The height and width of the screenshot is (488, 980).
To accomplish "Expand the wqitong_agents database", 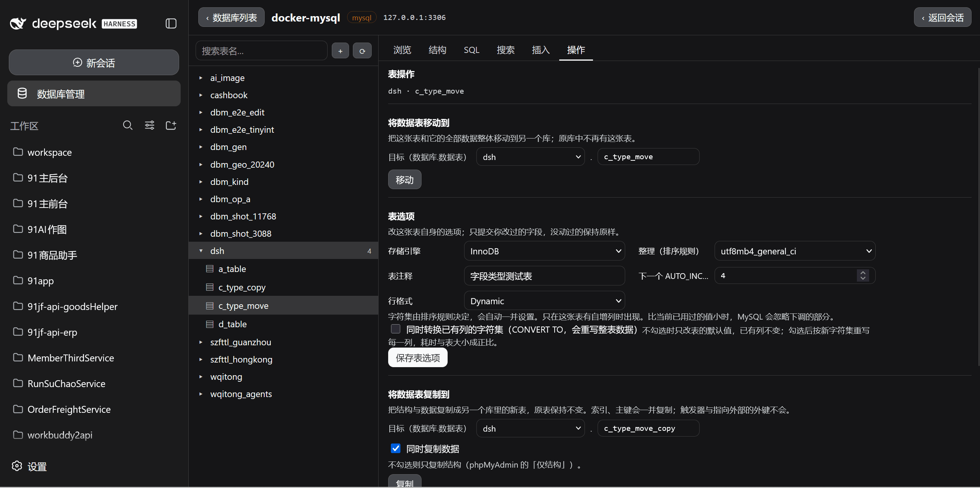I will click(x=201, y=394).
